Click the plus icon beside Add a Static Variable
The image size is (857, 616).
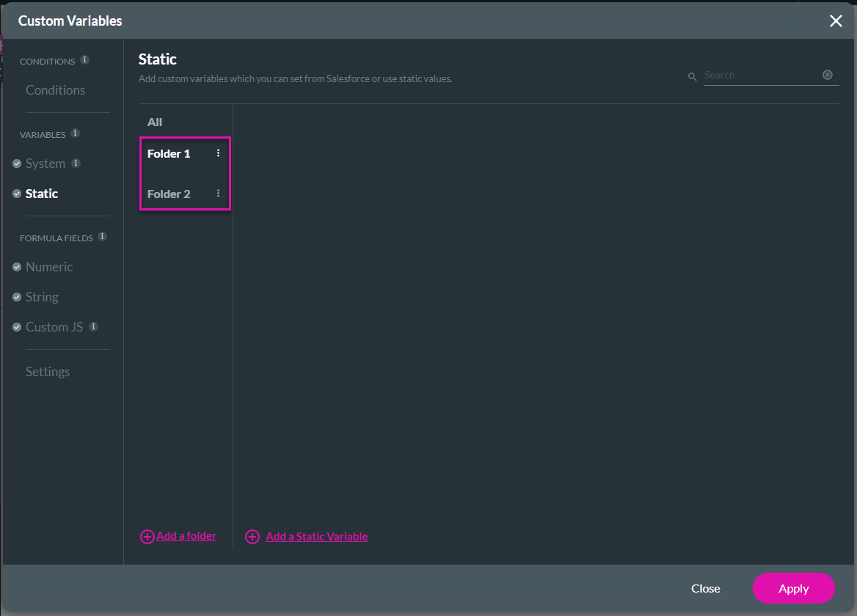tap(252, 537)
